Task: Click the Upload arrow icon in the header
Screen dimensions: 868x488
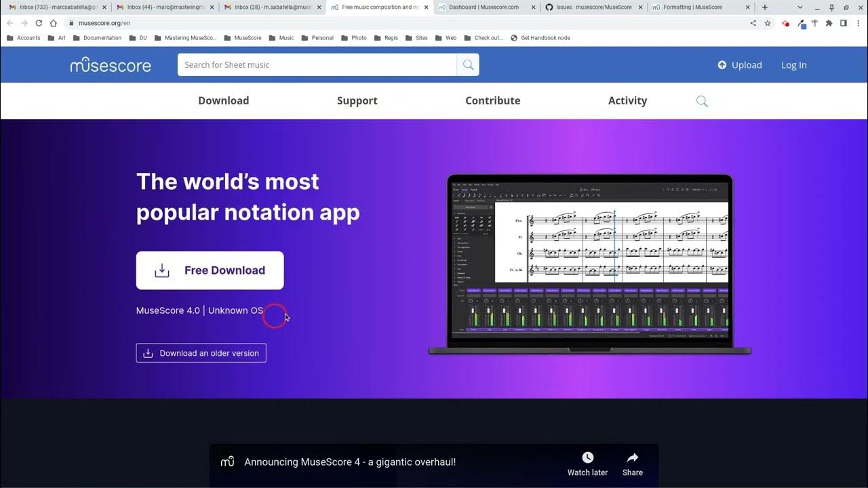Action: [722, 65]
